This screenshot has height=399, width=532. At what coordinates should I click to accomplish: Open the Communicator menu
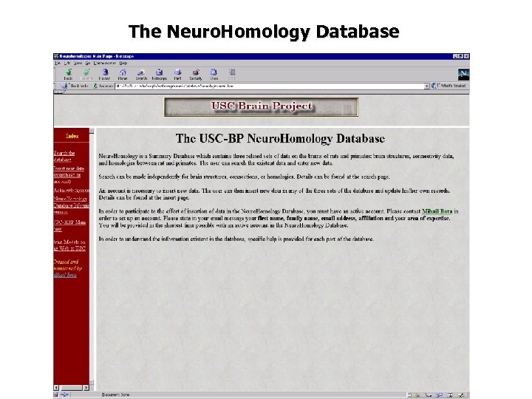click(x=105, y=63)
